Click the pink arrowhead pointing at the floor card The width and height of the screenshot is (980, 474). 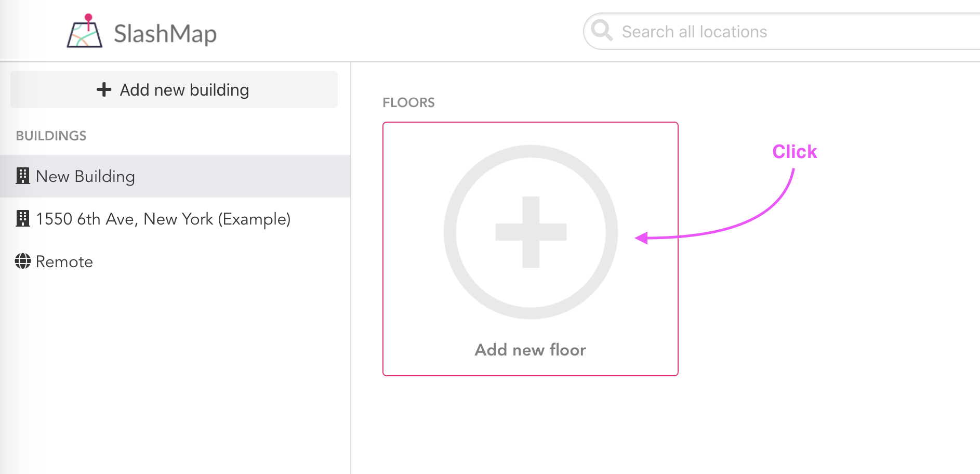[641, 238]
